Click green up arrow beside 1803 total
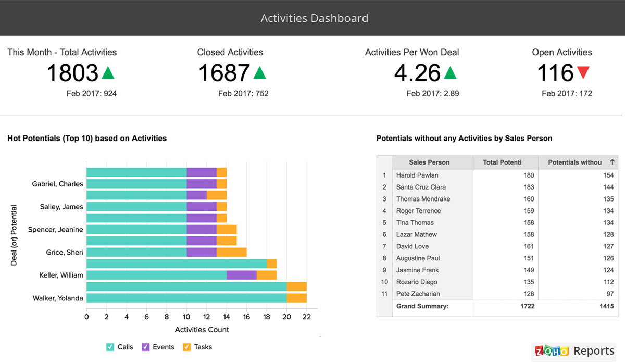 pyautogui.click(x=108, y=72)
